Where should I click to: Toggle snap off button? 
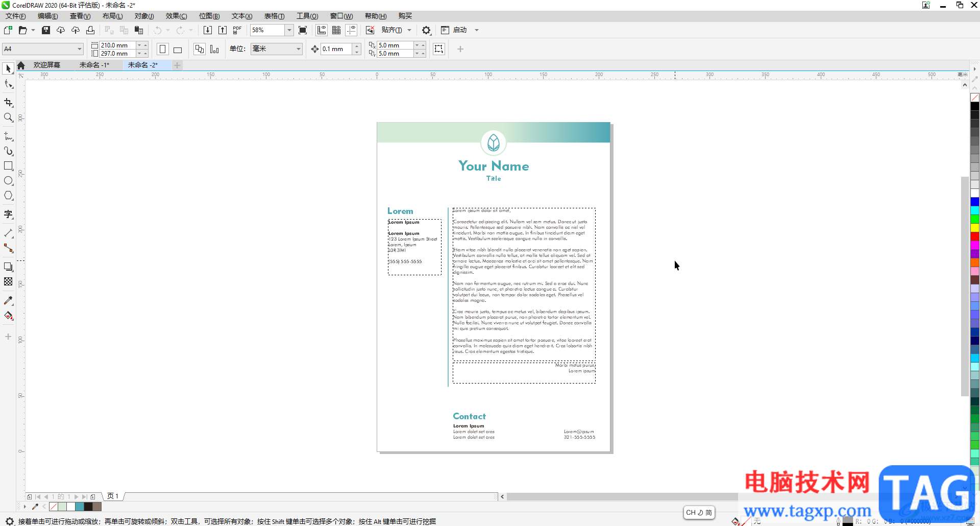pyautogui.click(x=370, y=30)
